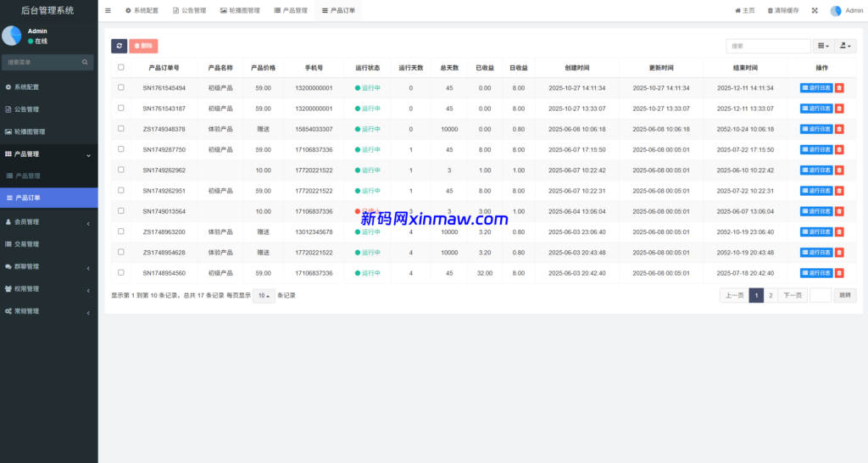Image resolution: width=868 pixels, height=463 pixels.
Task: Select the 产品订单 sidebar item
Action: point(48,198)
